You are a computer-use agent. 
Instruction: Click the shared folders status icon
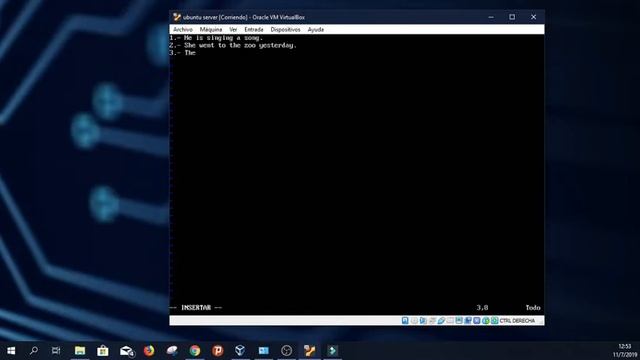[x=450, y=321]
